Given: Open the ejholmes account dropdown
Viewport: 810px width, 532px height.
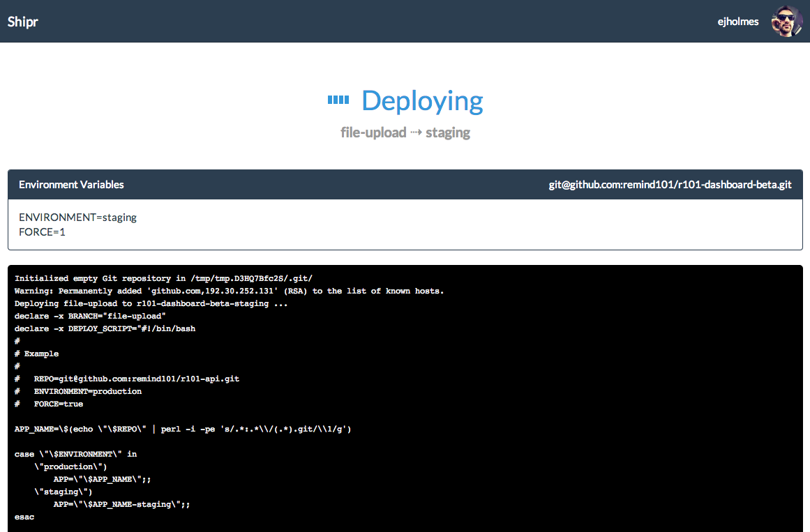Looking at the screenshot, I should (x=737, y=22).
